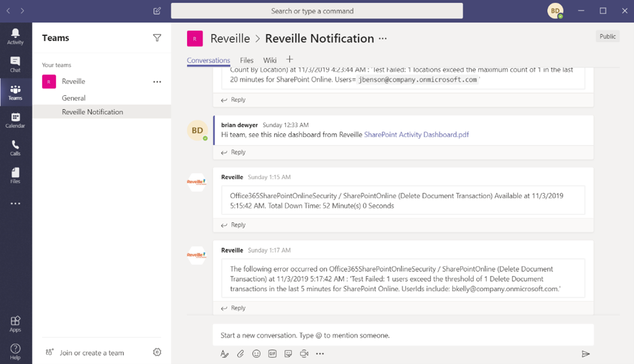
Task: Select the Reveille team row
Action: (102, 82)
